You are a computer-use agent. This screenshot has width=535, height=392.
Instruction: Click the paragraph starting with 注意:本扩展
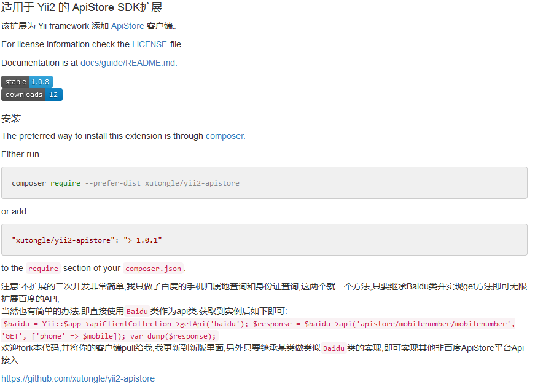265,292
